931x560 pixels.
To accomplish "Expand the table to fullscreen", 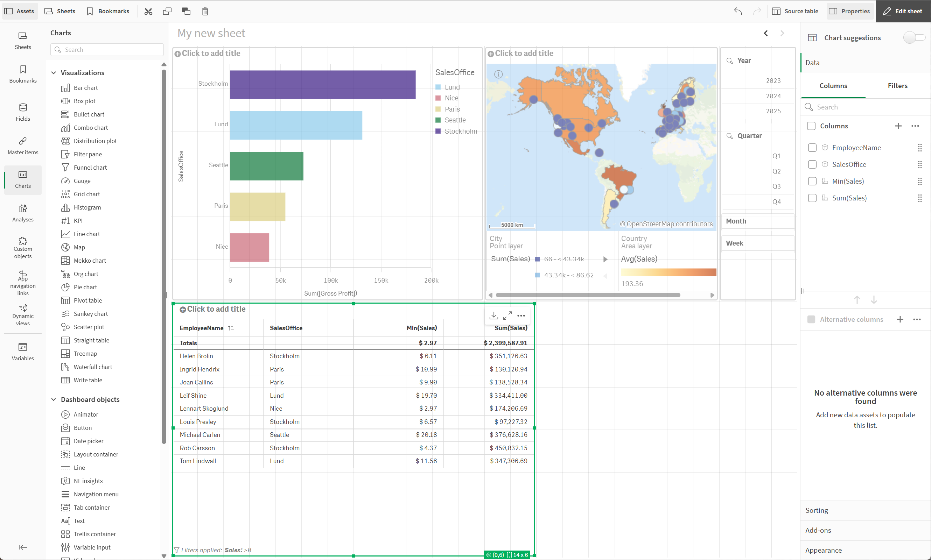I will click(507, 316).
